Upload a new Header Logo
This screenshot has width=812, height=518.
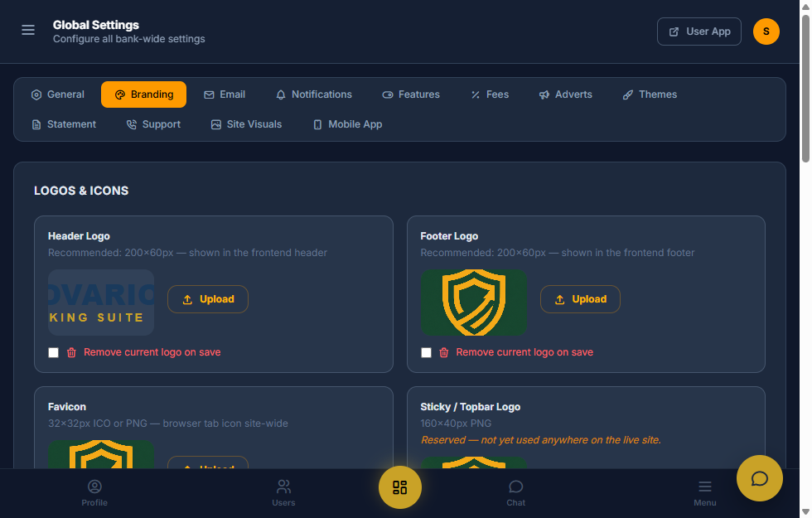click(208, 299)
